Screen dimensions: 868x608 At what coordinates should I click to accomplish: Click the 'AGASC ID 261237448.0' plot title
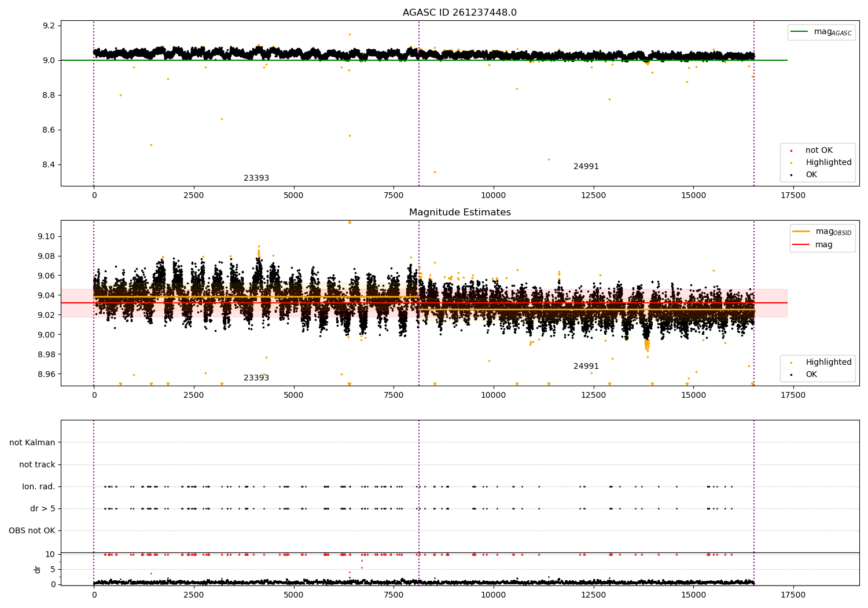(x=460, y=13)
